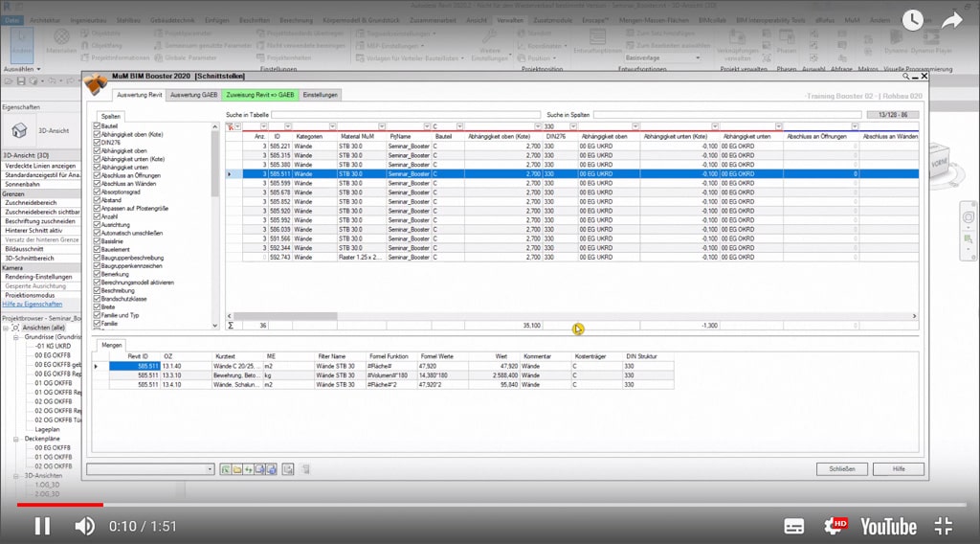Click the document sheet icon in bottom toolbar
This screenshot has width=980, height=544.
tap(288, 469)
